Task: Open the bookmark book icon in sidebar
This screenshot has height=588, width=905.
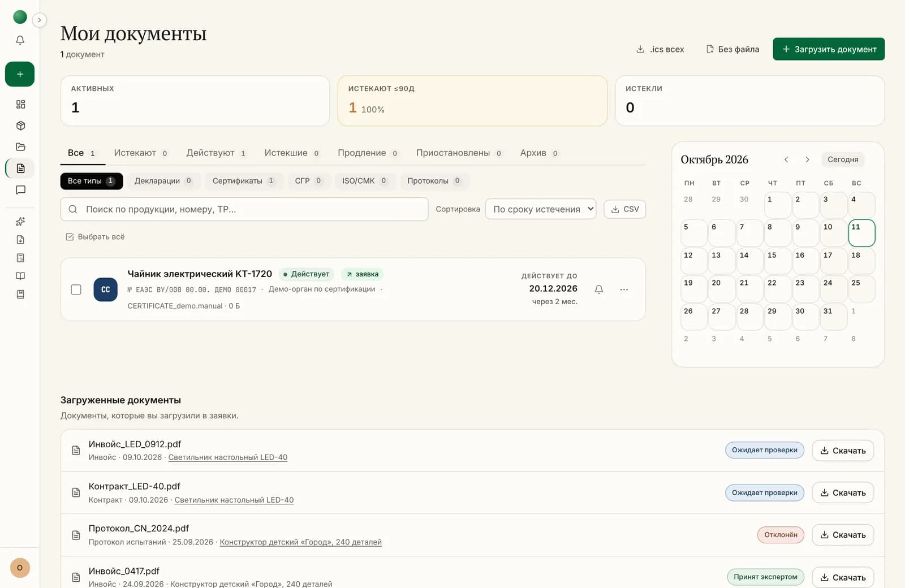Action: (20, 294)
